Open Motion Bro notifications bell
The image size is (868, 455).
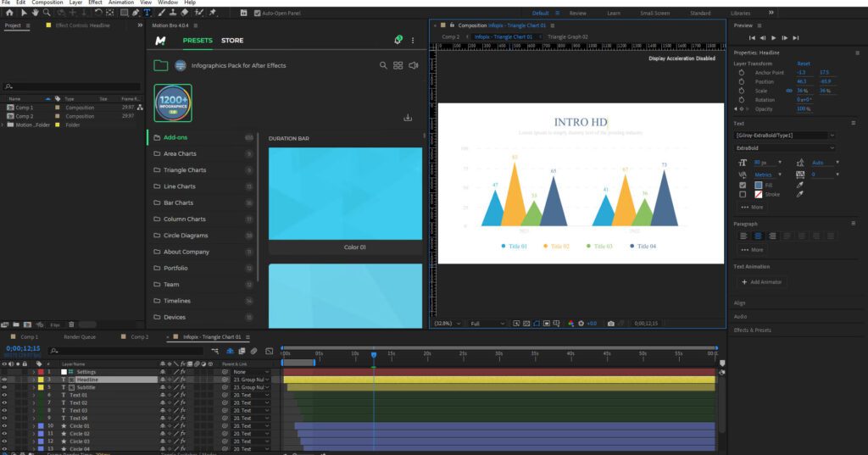click(398, 40)
